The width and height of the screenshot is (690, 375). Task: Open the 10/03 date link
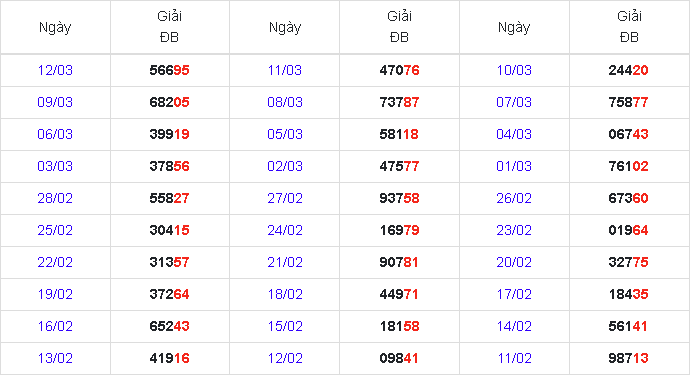(514, 70)
